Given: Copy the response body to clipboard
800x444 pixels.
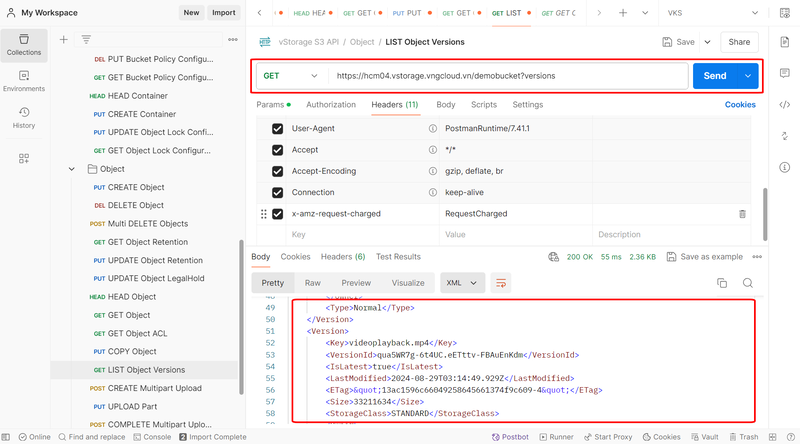Looking at the screenshot, I should (722, 283).
